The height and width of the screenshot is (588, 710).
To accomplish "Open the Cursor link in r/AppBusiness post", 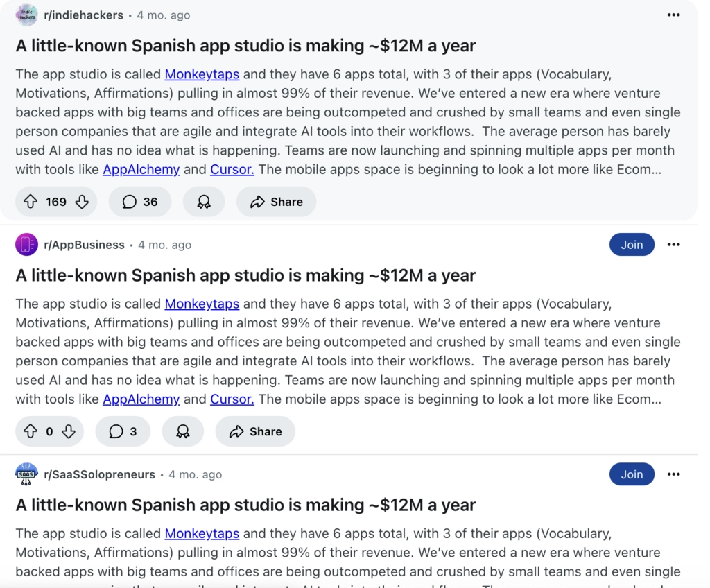I will (232, 399).
